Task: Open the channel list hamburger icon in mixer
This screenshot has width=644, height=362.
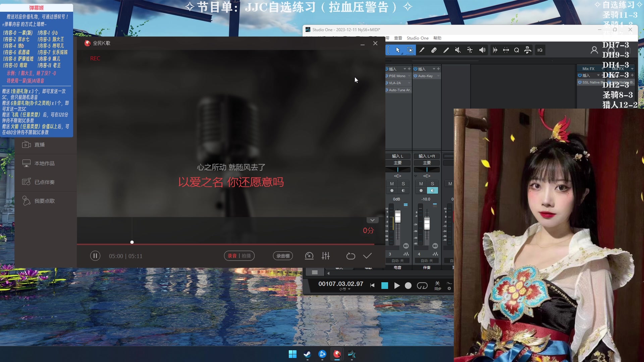Action: pyautogui.click(x=315, y=273)
